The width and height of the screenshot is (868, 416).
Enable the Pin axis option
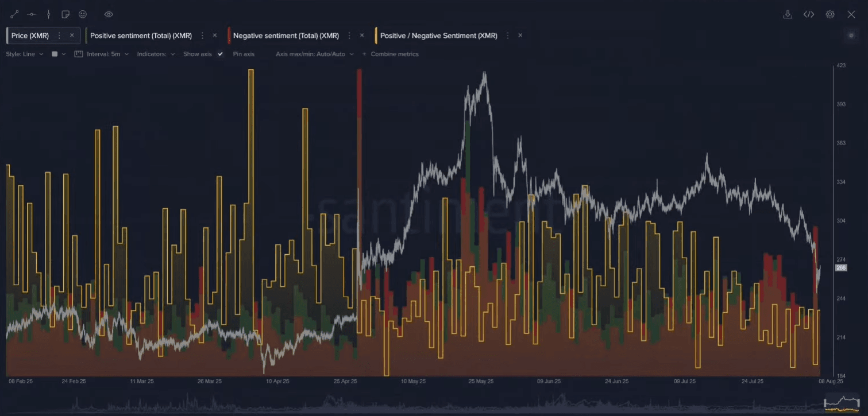(244, 54)
